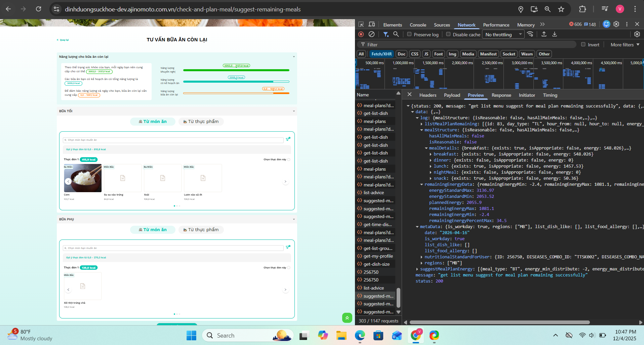Switch to the Elements tab

[x=393, y=25]
